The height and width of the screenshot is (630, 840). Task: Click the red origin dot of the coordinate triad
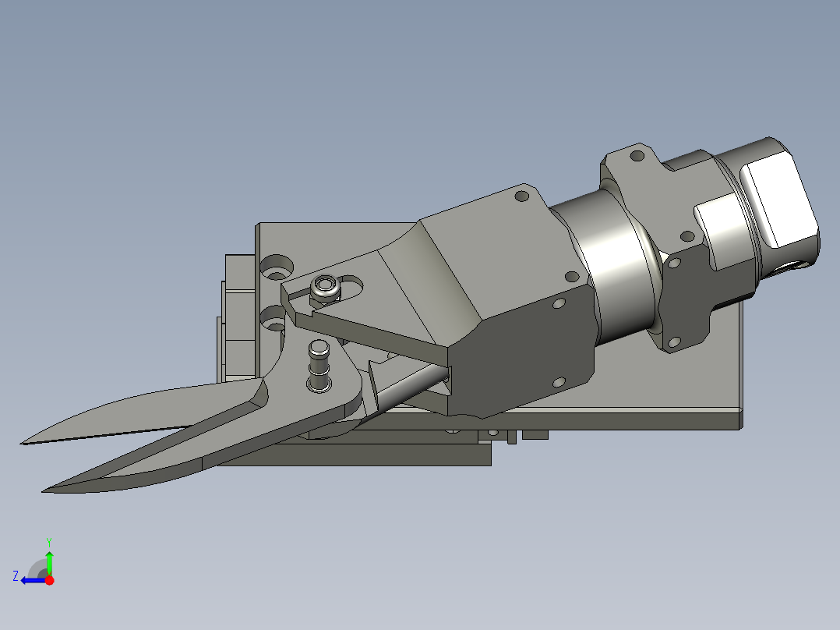tap(49, 580)
